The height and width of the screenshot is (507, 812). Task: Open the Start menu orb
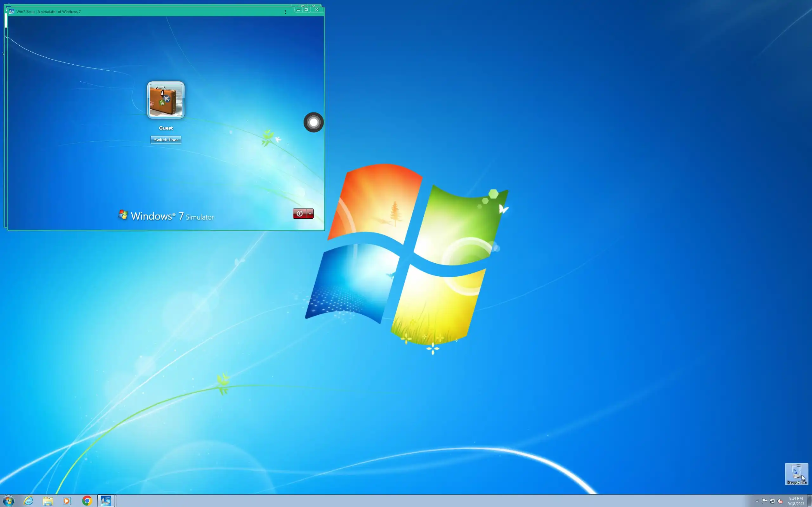pyautogui.click(x=8, y=501)
